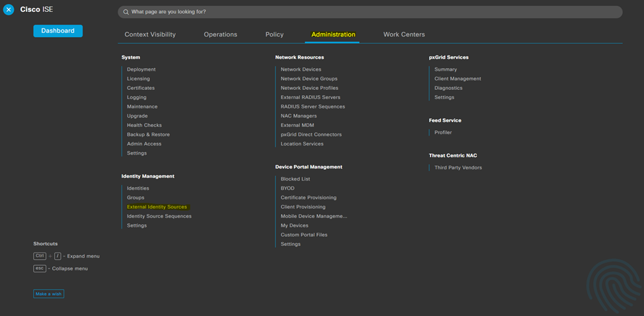Open Network Devices page
Viewport: 644px width, 316px height.
pyautogui.click(x=301, y=69)
